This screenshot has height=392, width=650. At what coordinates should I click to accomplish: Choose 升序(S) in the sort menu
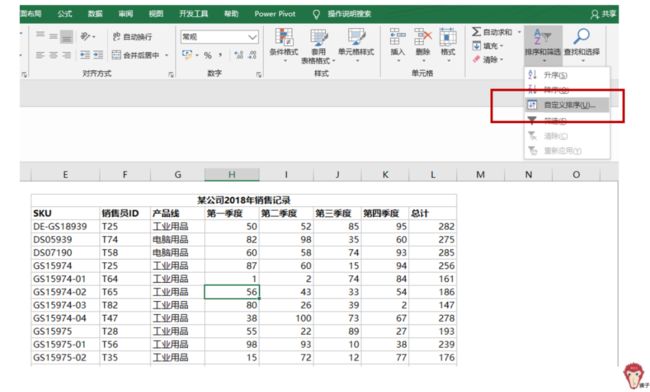[x=567, y=75]
